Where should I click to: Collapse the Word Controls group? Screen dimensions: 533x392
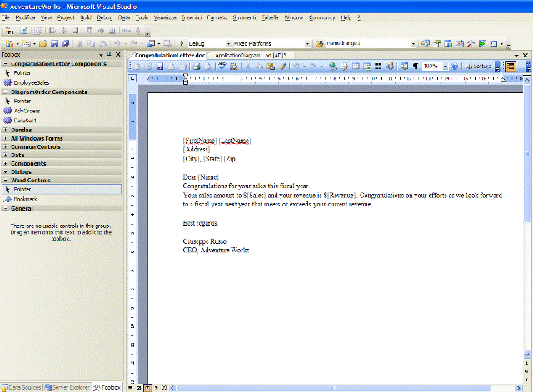click(x=5, y=180)
